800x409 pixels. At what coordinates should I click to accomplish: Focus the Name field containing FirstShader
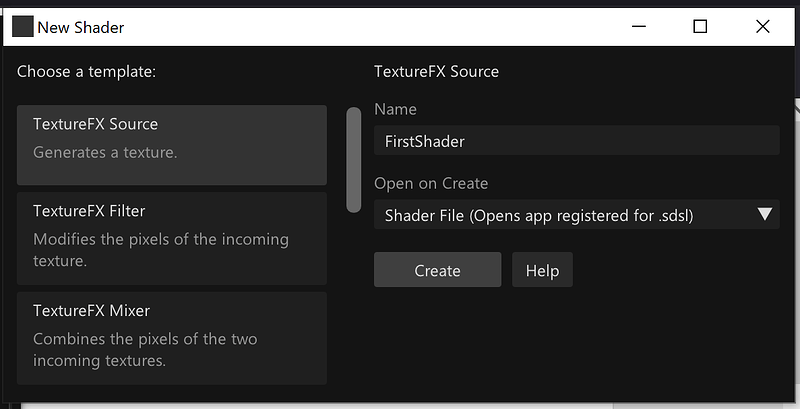click(577, 140)
